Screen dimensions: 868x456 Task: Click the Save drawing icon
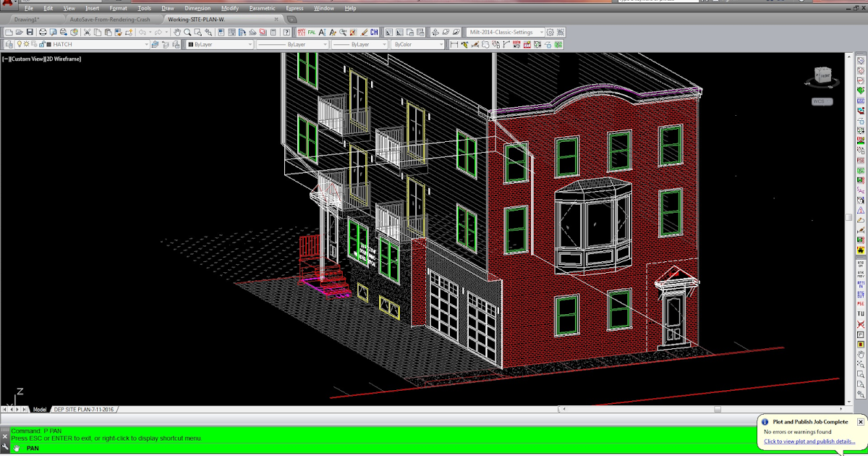point(30,32)
